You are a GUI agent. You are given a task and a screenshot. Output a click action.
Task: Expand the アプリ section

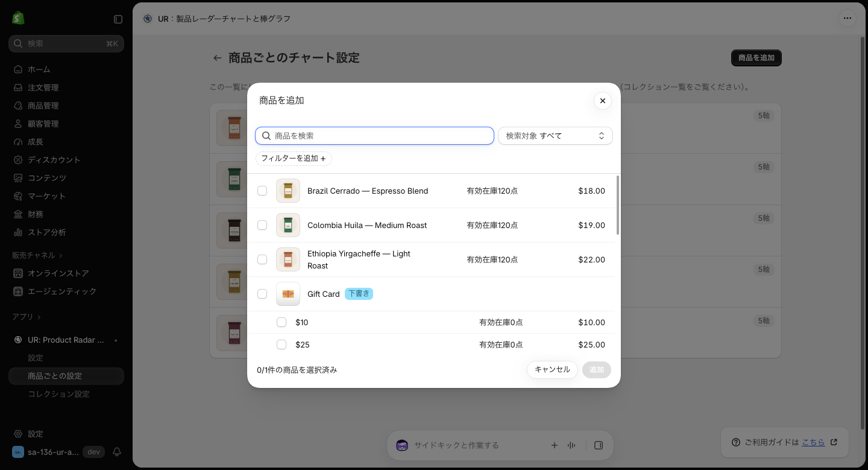pyautogui.click(x=27, y=317)
